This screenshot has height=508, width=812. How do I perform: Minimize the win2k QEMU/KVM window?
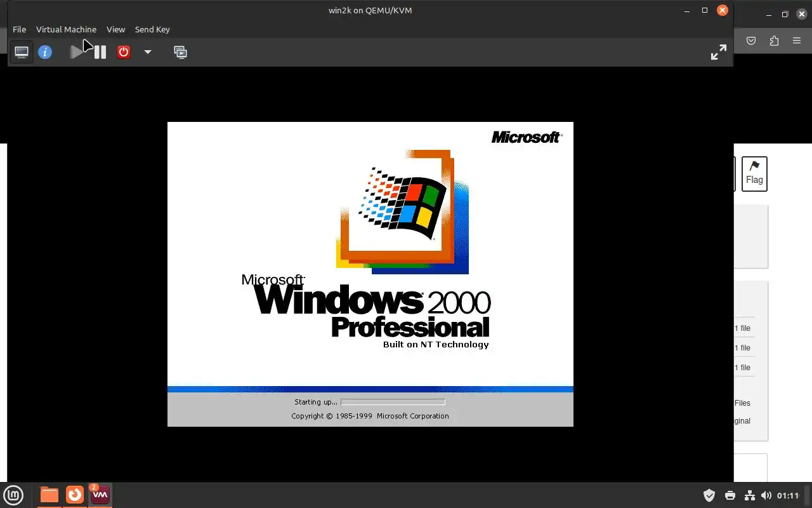click(x=687, y=10)
